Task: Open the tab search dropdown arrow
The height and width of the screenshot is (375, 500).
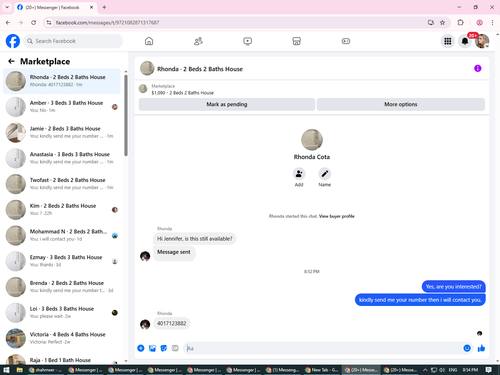Action: 7,7
